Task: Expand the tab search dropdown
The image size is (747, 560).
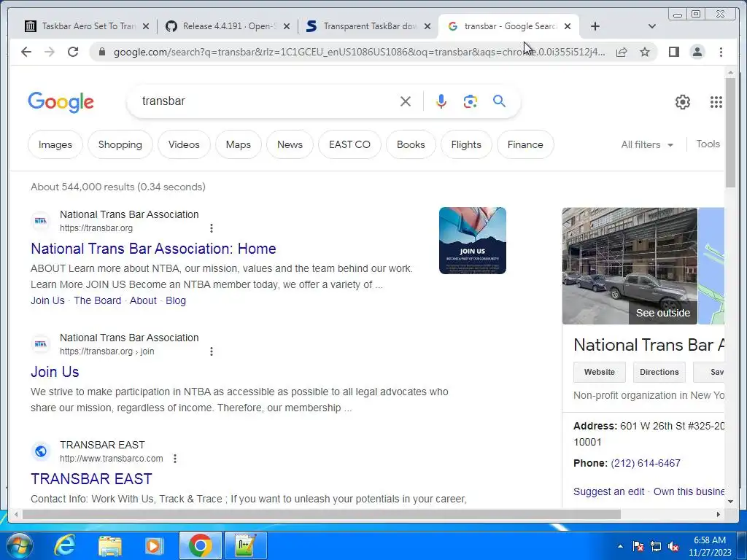Action: (651, 26)
